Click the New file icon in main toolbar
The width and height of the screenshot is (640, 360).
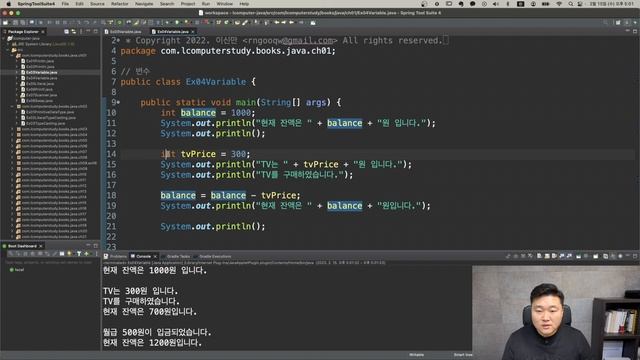click(5, 22)
